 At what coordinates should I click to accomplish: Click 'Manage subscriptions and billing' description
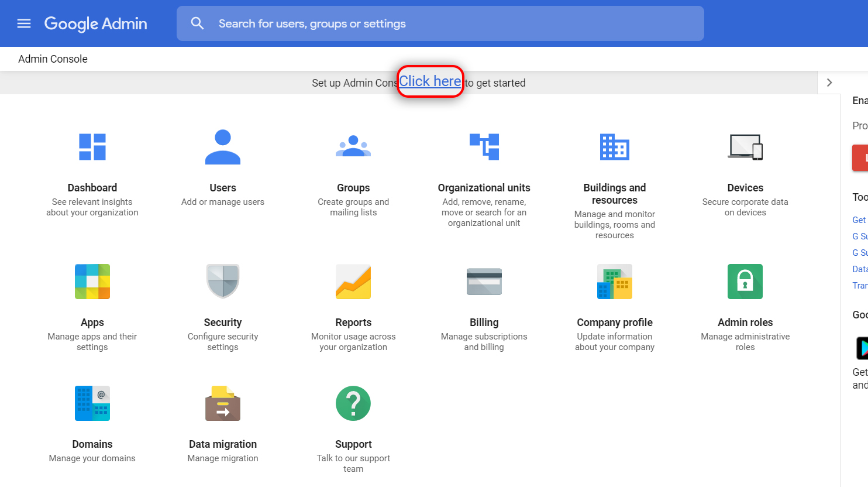coord(484,342)
